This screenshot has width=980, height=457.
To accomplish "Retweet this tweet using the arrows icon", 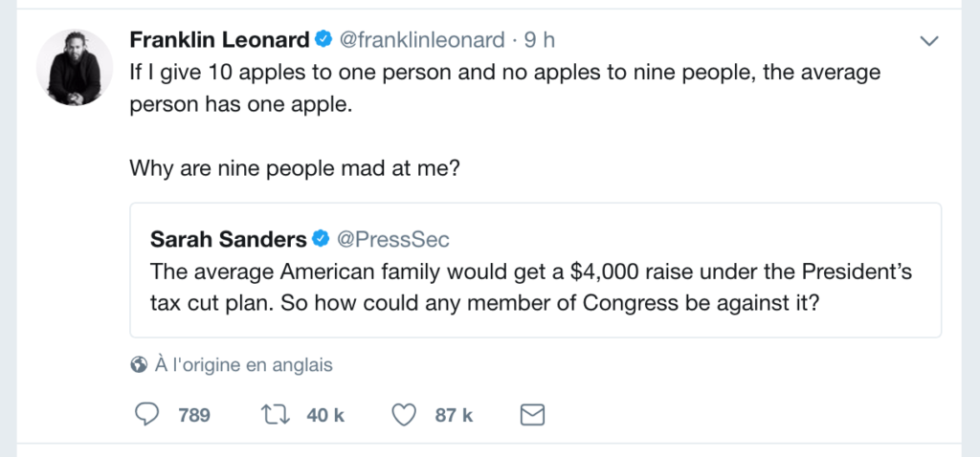I will [274, 414].
